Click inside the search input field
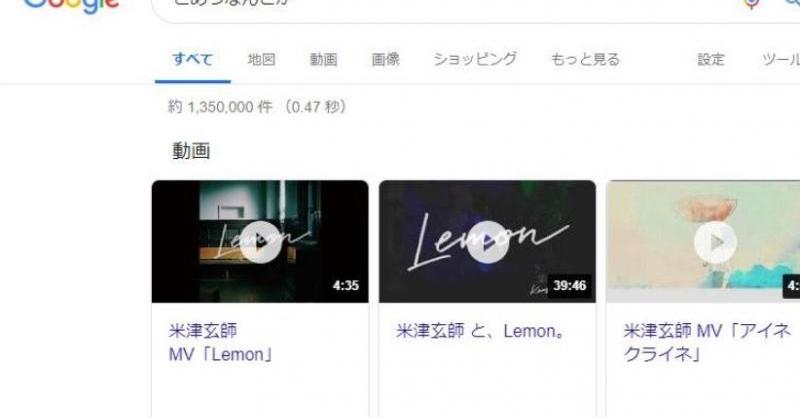This screenshot has width=800, height=417. 449,5
